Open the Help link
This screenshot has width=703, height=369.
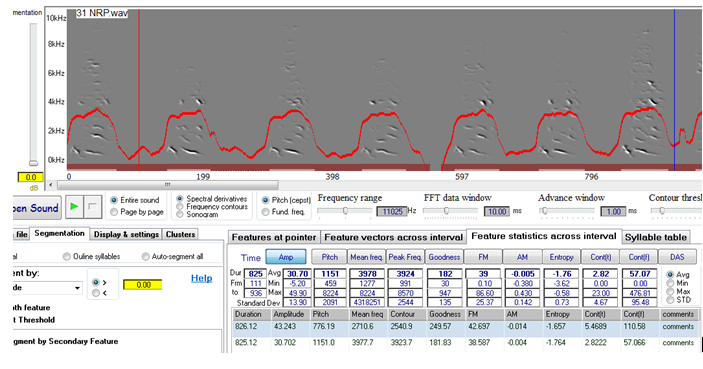coord(201,278)
